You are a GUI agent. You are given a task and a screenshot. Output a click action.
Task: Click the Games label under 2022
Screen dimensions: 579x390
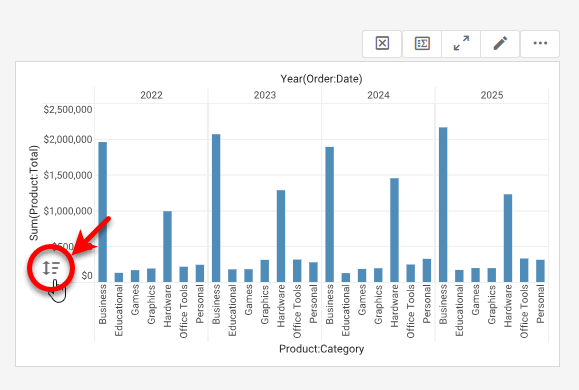135,300
